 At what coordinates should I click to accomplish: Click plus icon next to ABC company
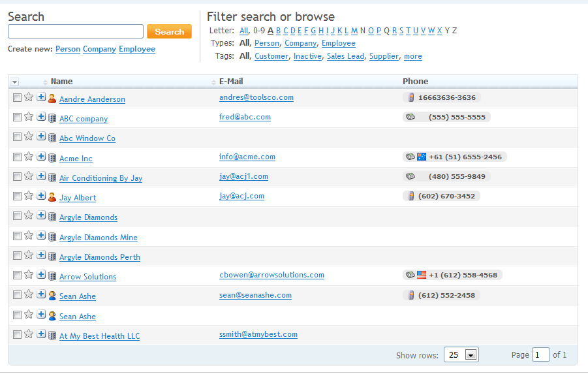41,117
